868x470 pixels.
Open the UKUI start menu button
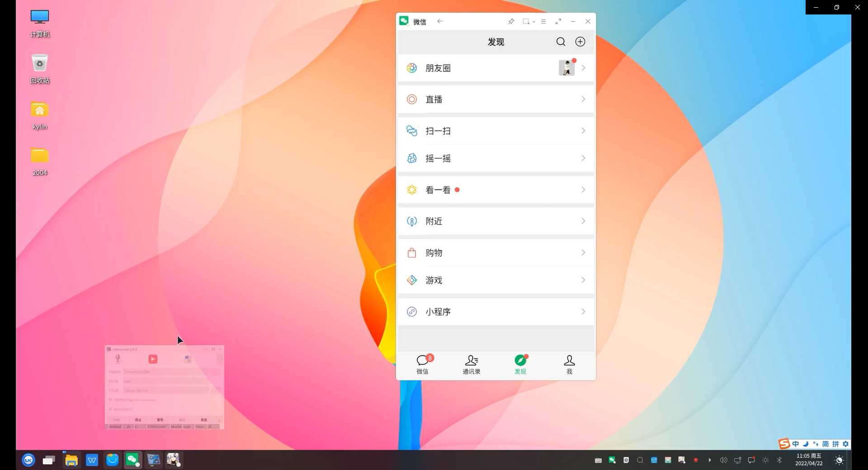tap(28, 460)
